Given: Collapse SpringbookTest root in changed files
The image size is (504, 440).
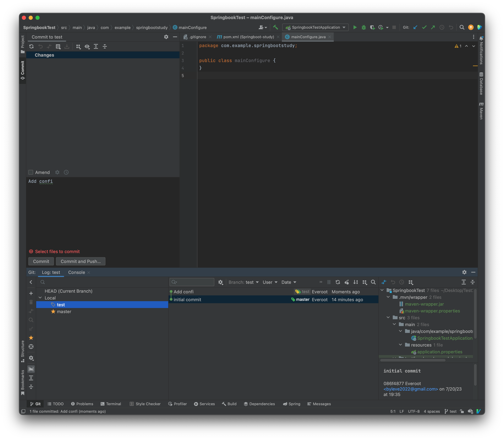Looking at the screenshot, I should (382, 290).
